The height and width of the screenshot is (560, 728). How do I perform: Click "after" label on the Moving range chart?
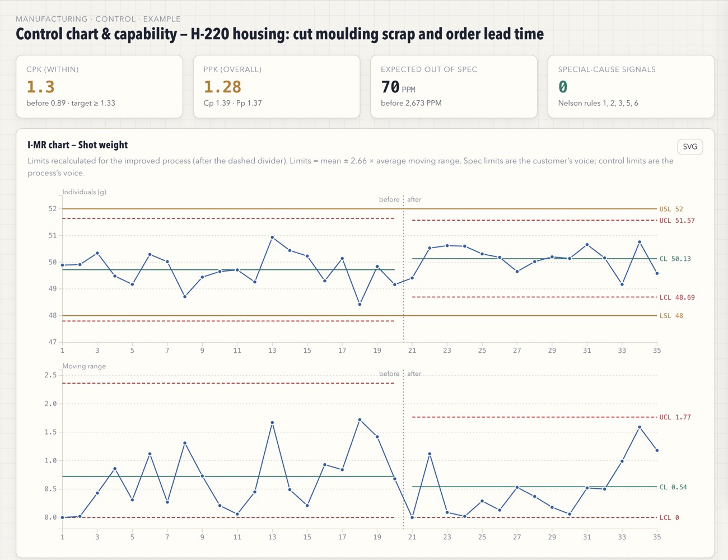click(414, 374)
